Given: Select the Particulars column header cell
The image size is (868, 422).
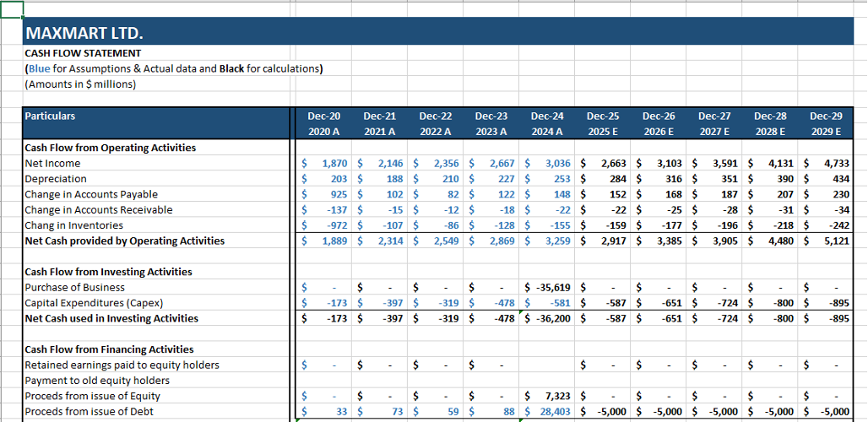Looking at the screenshot, I should point(50,116).
